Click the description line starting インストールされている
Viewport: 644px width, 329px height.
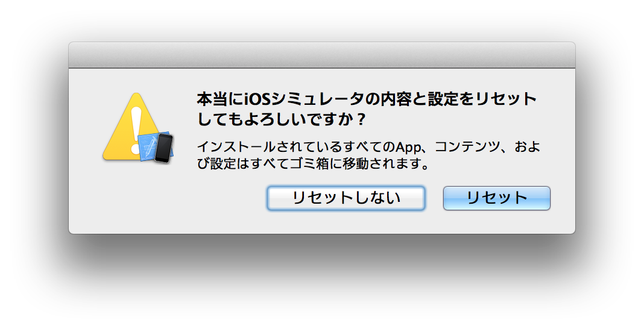(368, 147)
